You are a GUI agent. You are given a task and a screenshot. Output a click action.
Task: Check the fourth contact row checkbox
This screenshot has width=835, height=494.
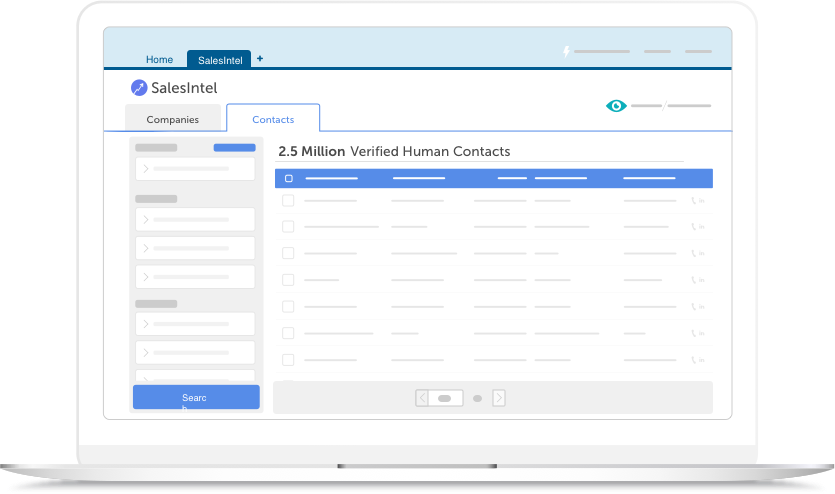pyautogui.click(x=288, y=280)
